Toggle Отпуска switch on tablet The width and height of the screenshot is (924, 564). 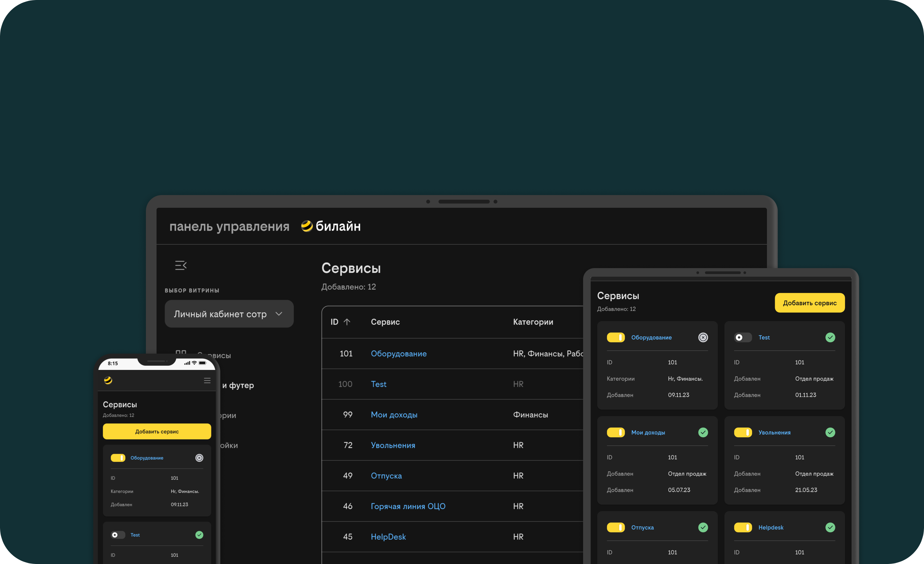pos(615,527)
